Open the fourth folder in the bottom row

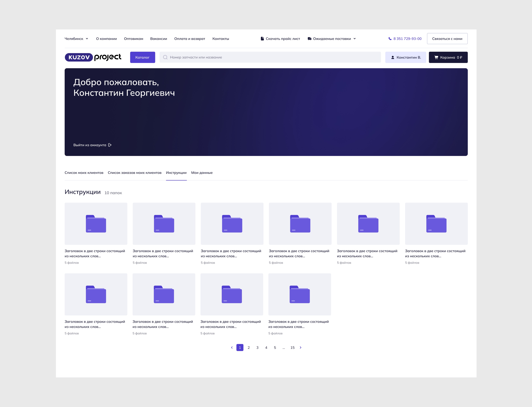point(300,294)
